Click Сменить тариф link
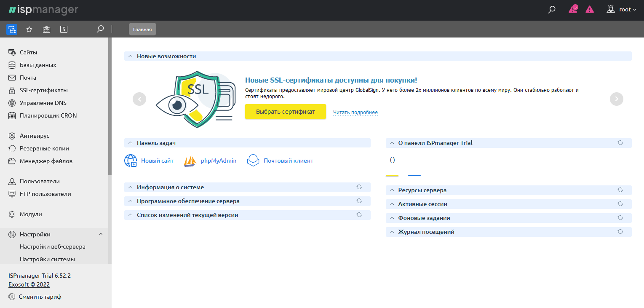 [40, 297]
